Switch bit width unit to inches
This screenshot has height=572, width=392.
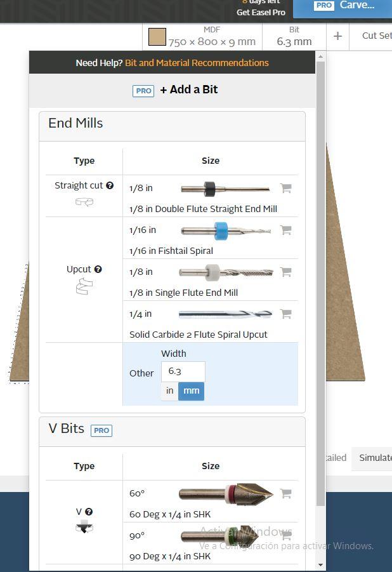pyautogui.click(x=169, y=391)
